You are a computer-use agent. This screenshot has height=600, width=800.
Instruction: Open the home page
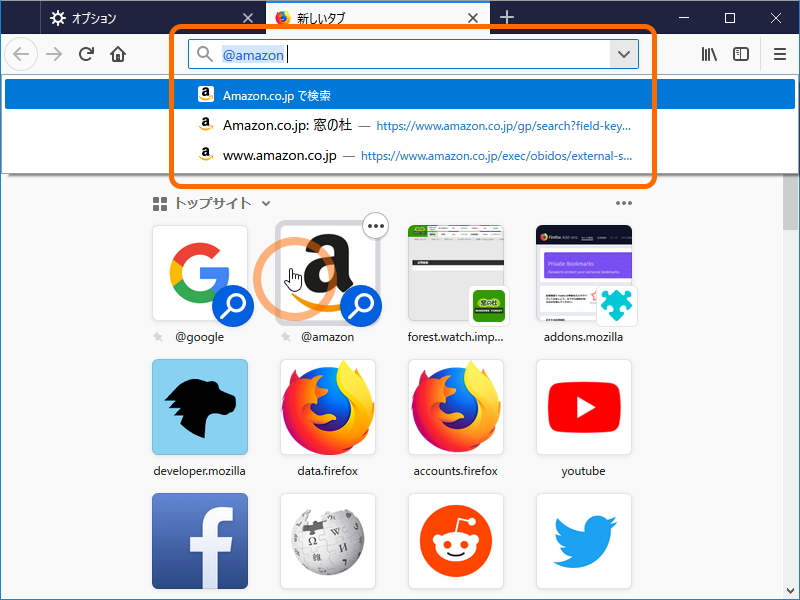tap(118, 54)
